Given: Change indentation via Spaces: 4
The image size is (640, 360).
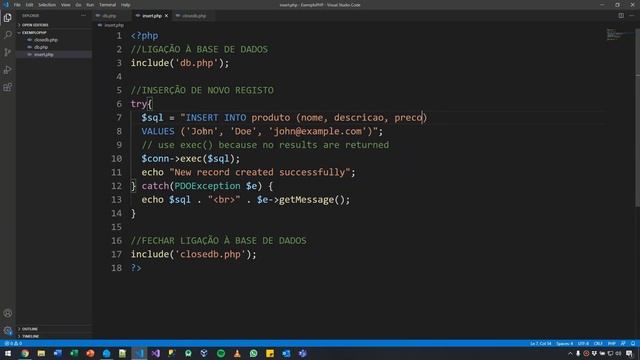Looking at the screenshot, I should pos(564,343).
